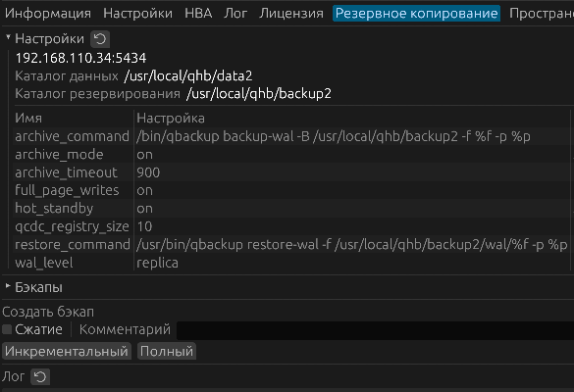Select the archive_timeout row name
This screenshot has height=392, width=574.
(66, 172)
